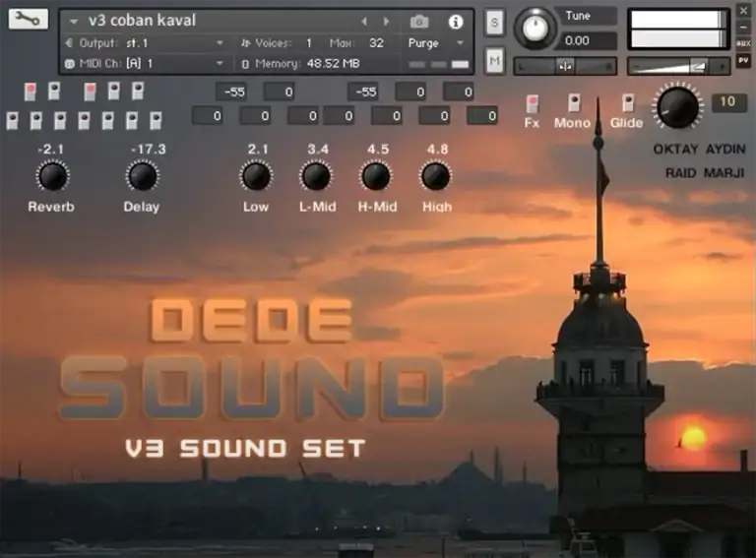Screen dimensions: 756x558
Task: Click the High value 4.8
Action: click(x=437, y=149)
